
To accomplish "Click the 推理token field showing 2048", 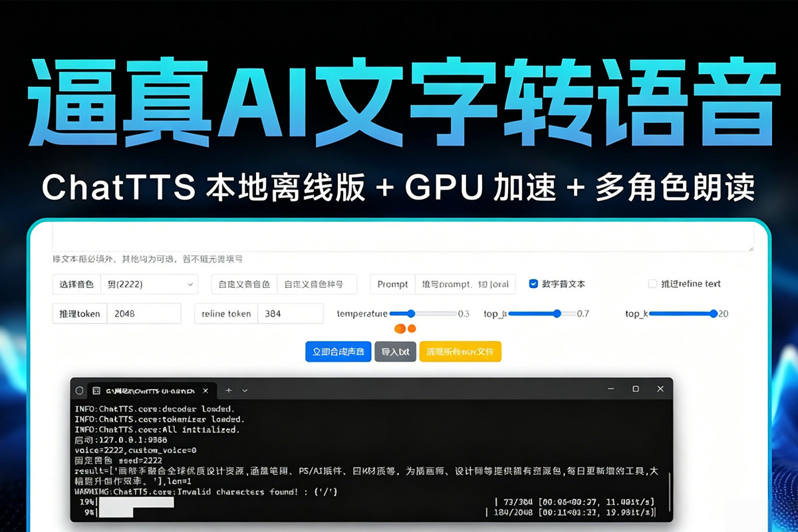I will tap(144, 313).
